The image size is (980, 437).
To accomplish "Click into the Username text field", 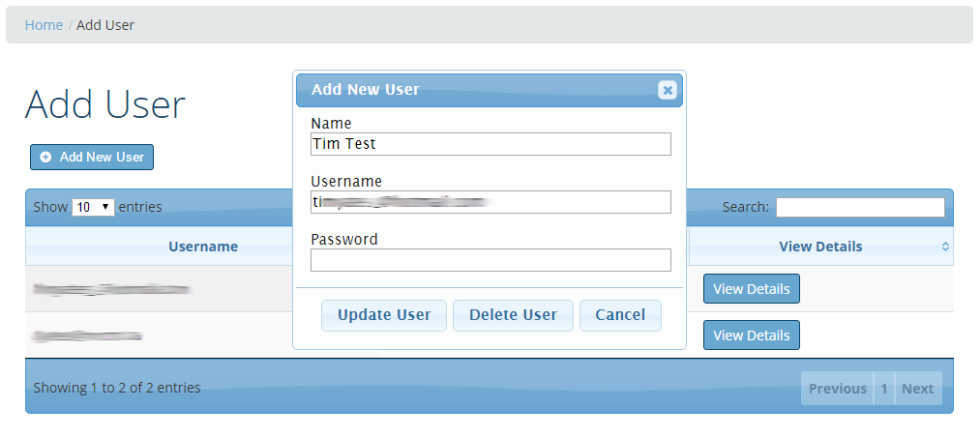I will tap(490, 202).
